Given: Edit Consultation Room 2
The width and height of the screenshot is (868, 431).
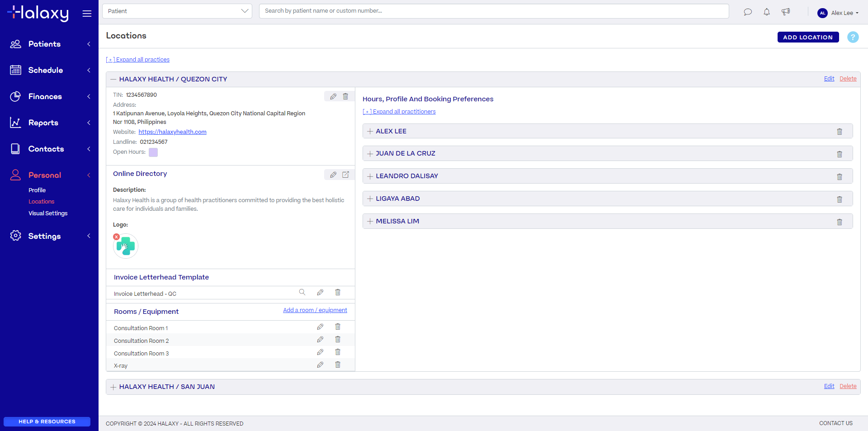Looking at the screenshot, I should [320, 339].
